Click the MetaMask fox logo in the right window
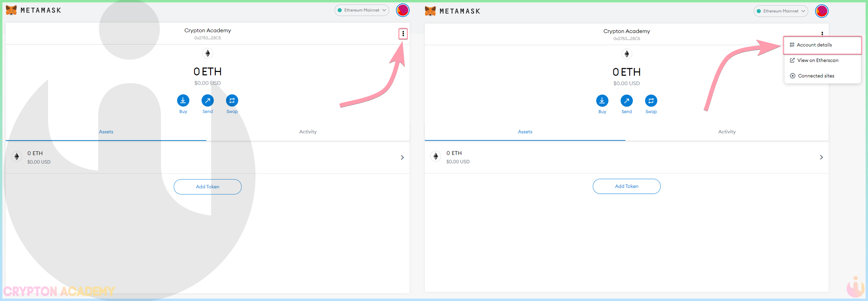This screenshot has height=301, width=868. pyautogui.click(x=430, y=11)
